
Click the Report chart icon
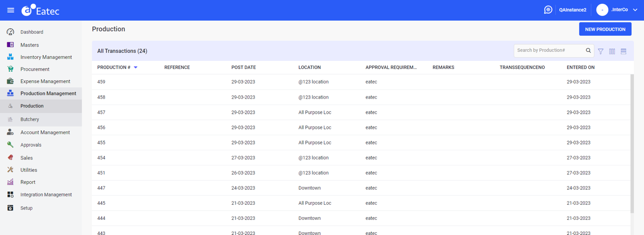[x=10, y=182]
